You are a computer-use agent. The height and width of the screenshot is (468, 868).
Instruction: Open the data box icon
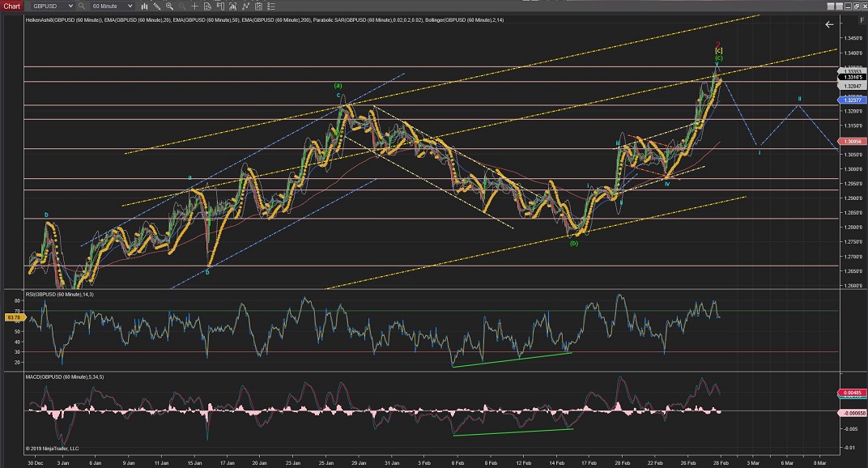point(207,6)
